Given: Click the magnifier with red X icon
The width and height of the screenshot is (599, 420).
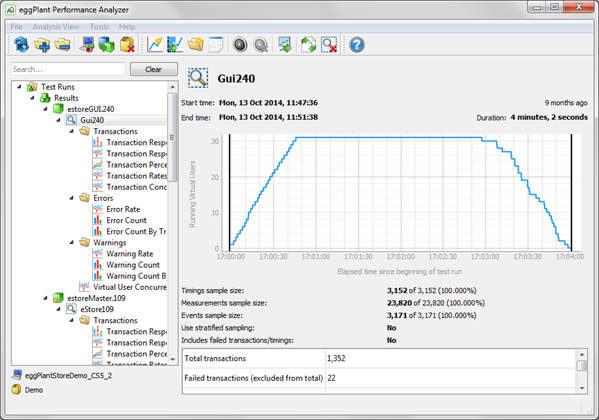Looking at the screenshot, I should tap(329, 45).
